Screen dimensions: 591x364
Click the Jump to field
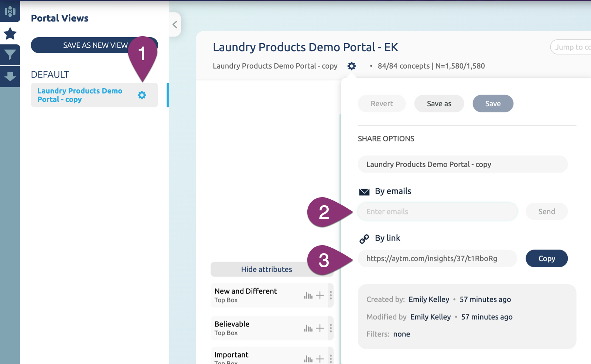tap(571, 47)
